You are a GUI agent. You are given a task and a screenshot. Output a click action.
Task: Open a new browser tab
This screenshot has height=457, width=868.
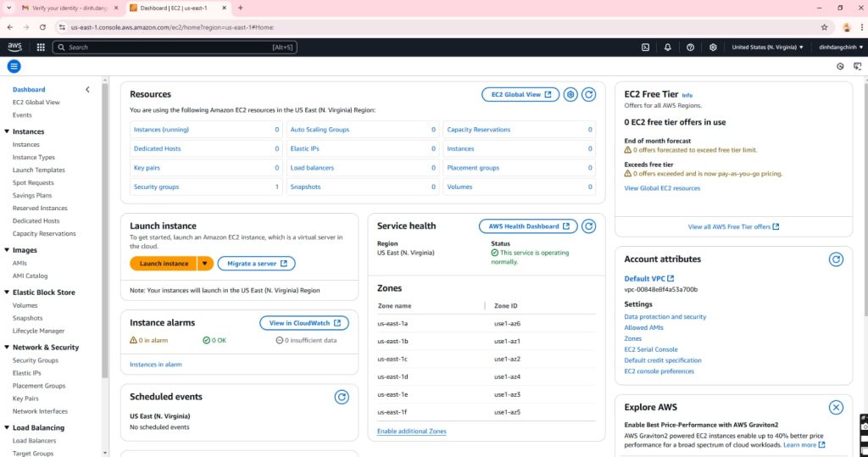point(240,8)
